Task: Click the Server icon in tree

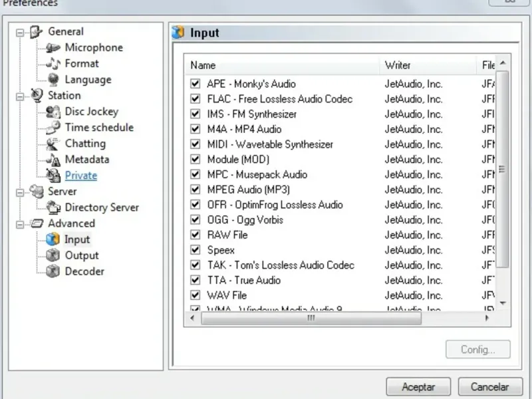Action: [x=37, y=192]
